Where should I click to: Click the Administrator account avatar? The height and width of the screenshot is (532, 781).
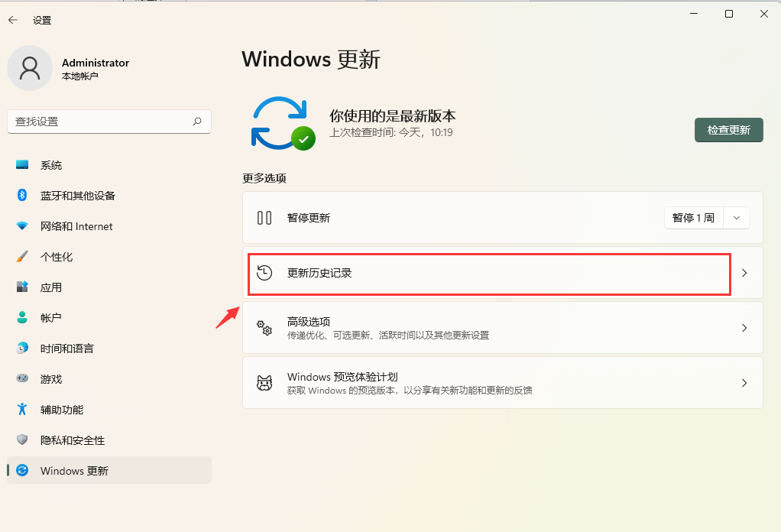(30, 68)
